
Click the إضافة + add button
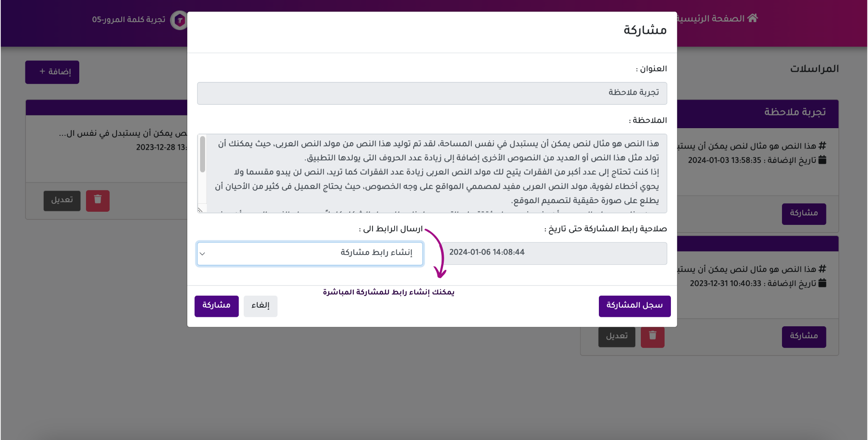point(52,72)
